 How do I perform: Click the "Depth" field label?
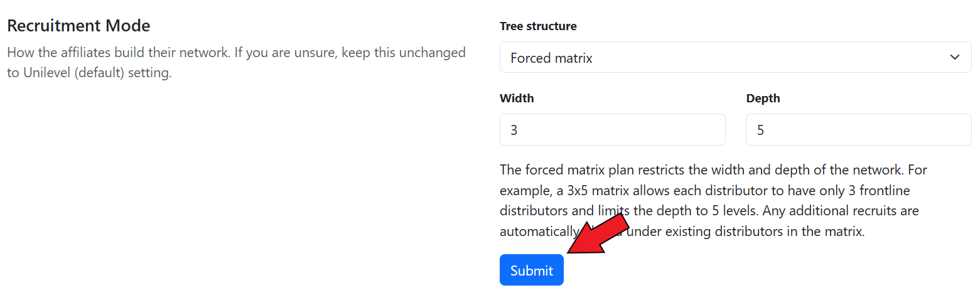(x=763, y=99)
